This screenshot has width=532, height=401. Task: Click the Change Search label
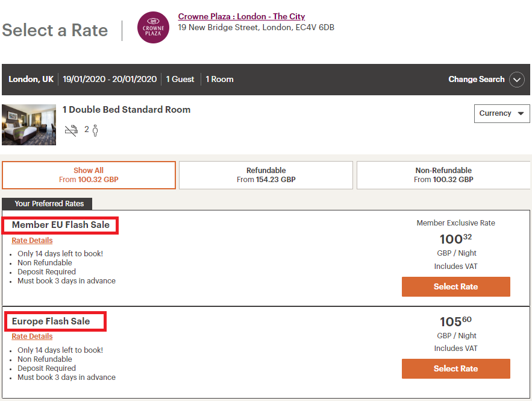coord(477,80)
